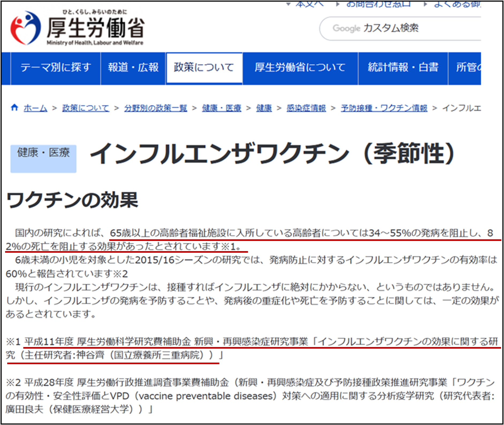Jump to content via 本文へ link

point(309,4)
